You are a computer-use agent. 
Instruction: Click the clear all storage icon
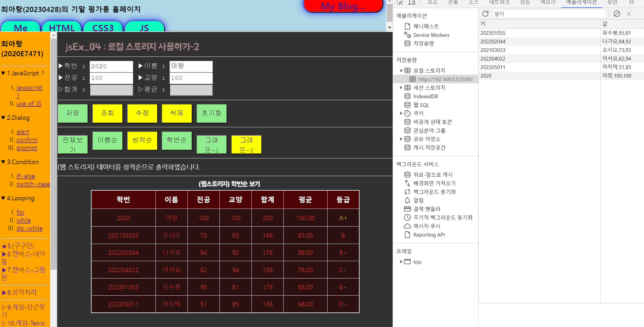(617, 14)
